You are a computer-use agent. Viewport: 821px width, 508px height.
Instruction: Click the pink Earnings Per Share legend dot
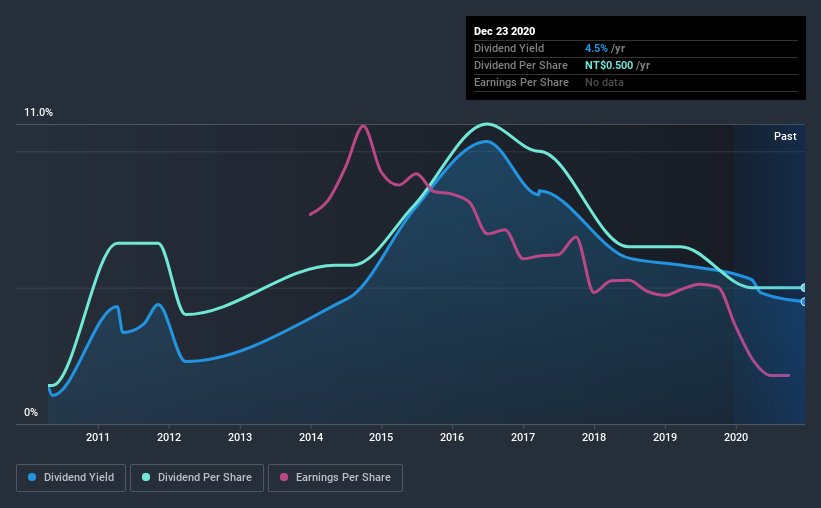(x=284, y=477)
